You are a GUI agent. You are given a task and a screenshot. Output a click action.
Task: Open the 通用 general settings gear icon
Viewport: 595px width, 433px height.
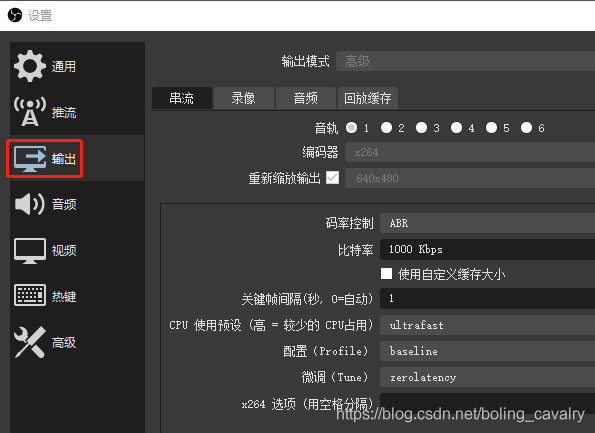[x=30, y=66]
